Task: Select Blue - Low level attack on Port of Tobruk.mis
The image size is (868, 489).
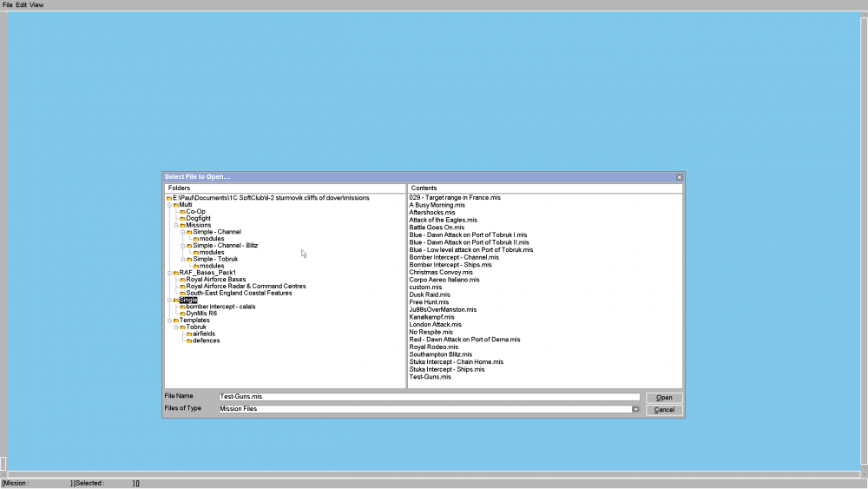Action: click(471, 250)
